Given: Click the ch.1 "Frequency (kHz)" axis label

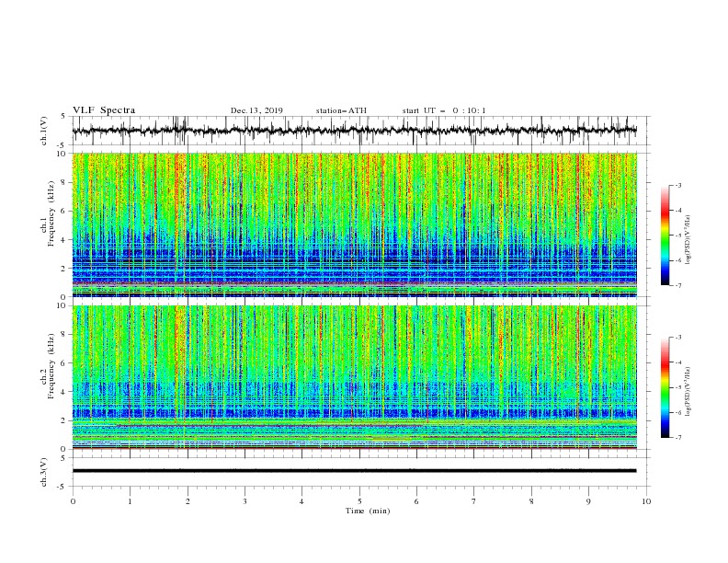Looking at the screenshot, I should click(x=51, y=213).
